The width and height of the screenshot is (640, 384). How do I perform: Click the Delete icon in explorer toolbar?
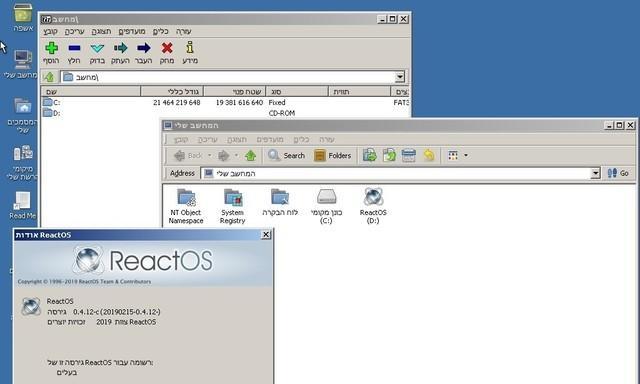pyautogui.click(x=409, y=155)
